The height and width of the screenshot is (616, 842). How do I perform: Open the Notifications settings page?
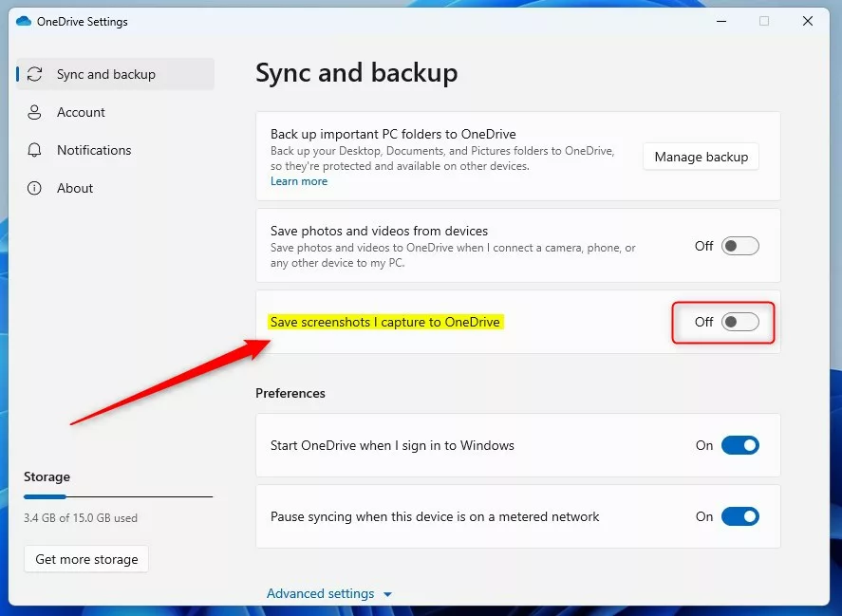pos(94,150)
